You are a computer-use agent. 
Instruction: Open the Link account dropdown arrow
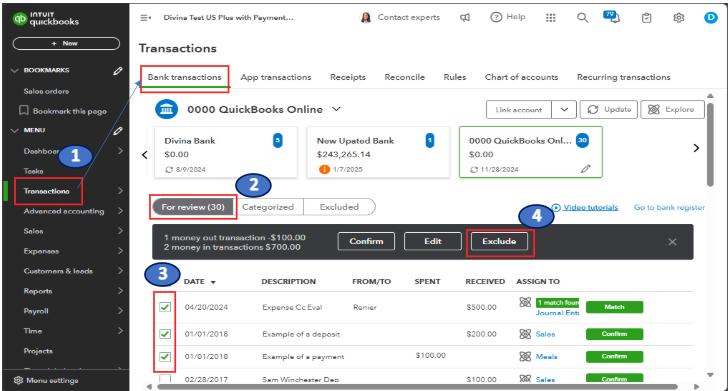pyautogui.click(x=564, y=110)
